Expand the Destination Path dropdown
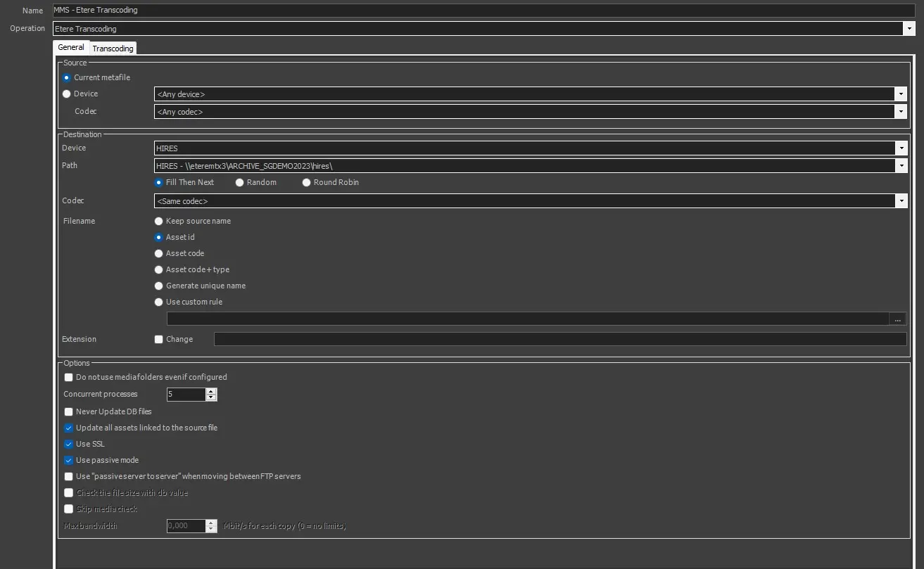The width and height of the screenshot is (924, 569). point(901,166)
